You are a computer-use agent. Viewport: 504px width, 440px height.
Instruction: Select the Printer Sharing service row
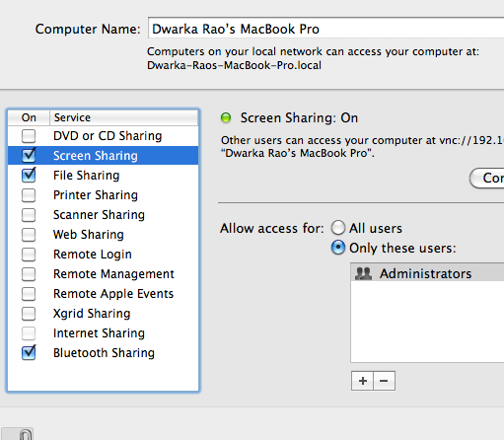click(104, 195)
